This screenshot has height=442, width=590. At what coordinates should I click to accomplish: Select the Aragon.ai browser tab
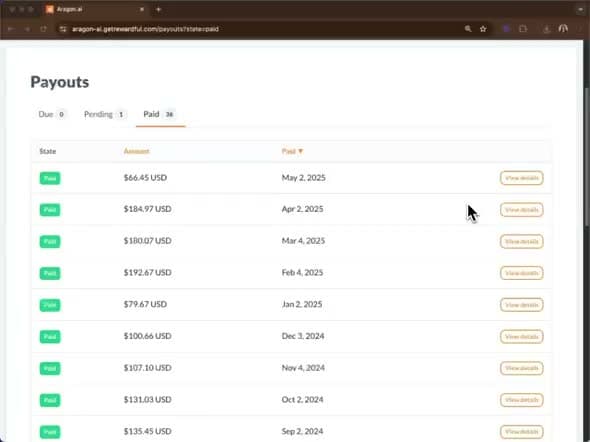pyautogui.click(x=94, y=9)
